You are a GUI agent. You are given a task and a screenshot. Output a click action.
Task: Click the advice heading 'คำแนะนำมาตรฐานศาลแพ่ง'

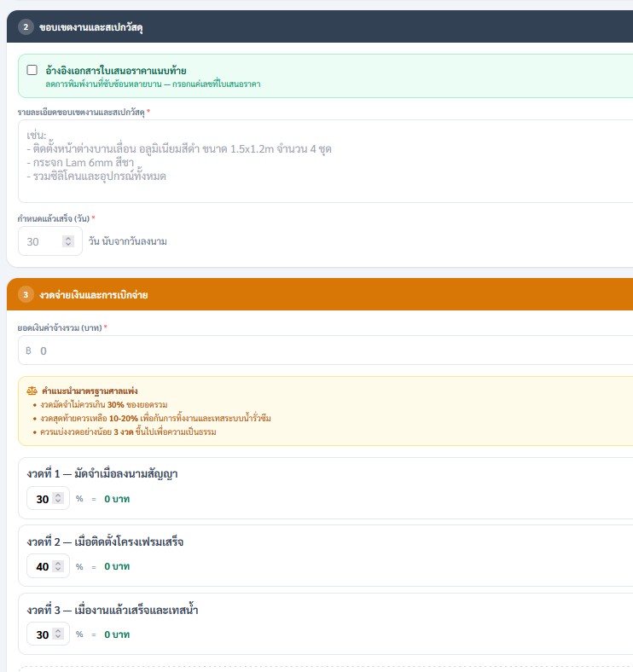90,391
